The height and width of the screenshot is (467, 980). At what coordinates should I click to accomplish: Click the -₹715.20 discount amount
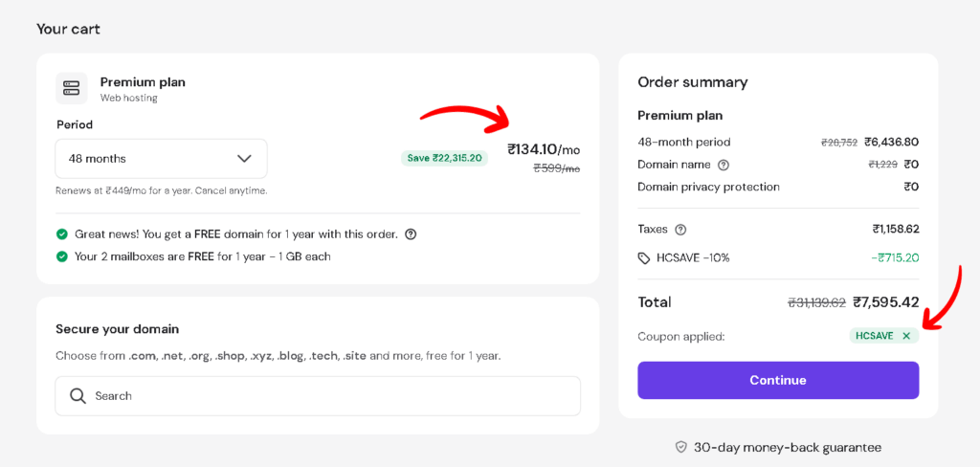895,257
